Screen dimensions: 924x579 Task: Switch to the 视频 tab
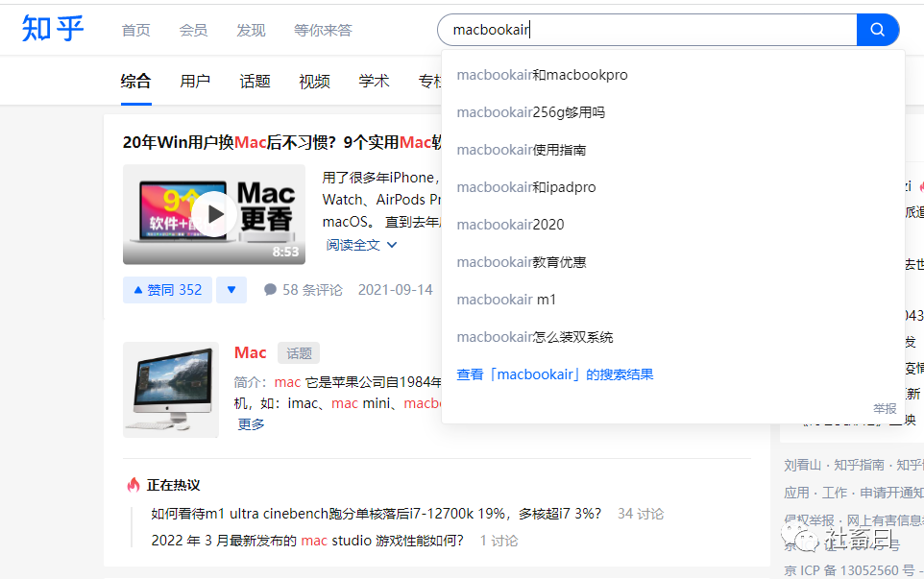[314, 81]
